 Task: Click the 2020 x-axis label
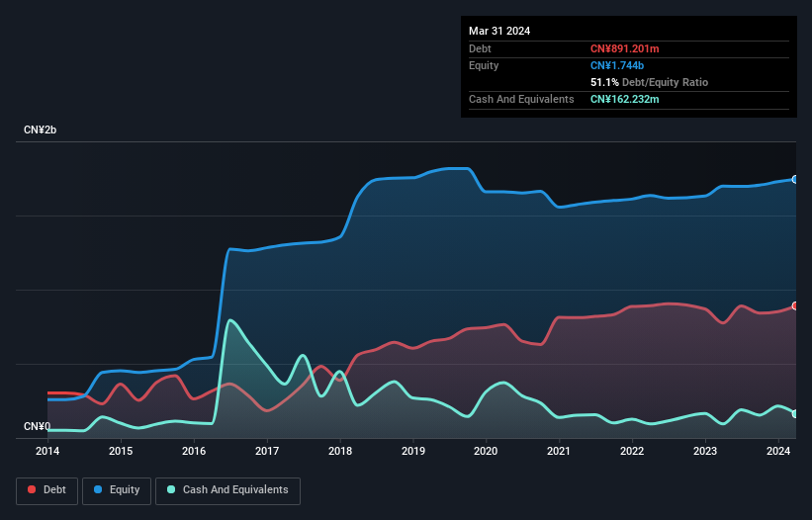click(486, 451)
